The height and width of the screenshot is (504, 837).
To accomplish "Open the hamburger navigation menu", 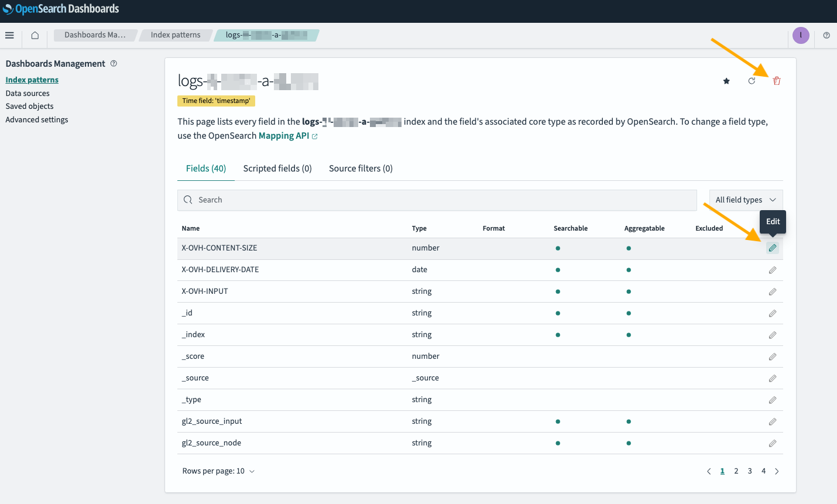I will click(9, 35).
